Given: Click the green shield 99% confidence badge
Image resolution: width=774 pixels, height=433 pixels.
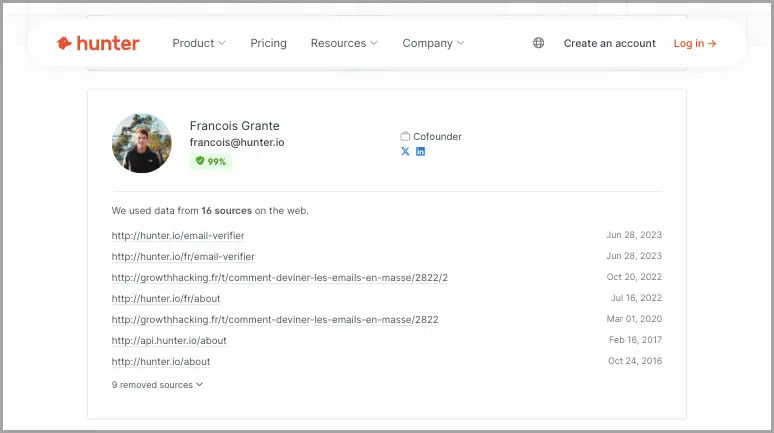Looking at the screenshot, I should click(211, 161).
